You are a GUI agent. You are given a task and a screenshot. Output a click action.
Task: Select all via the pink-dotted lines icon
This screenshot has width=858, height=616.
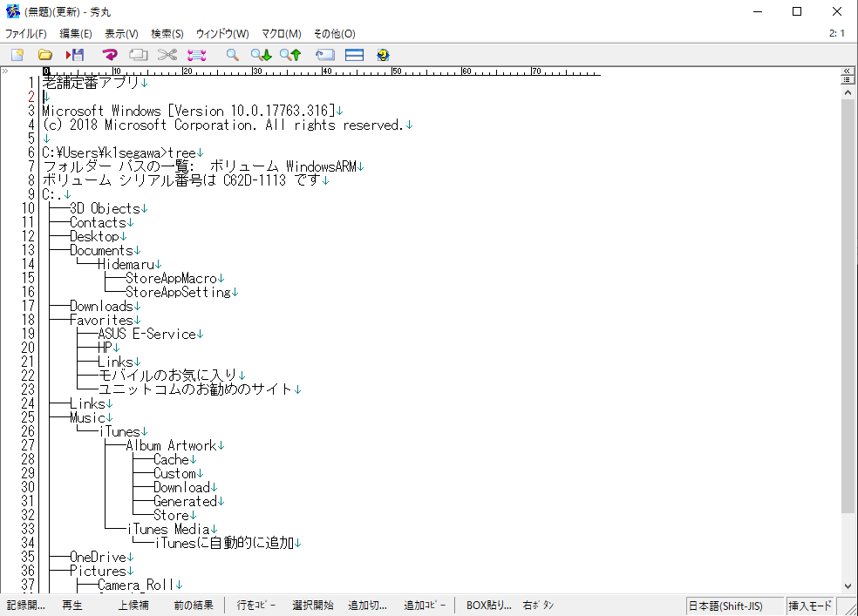[x=196, y=55]
